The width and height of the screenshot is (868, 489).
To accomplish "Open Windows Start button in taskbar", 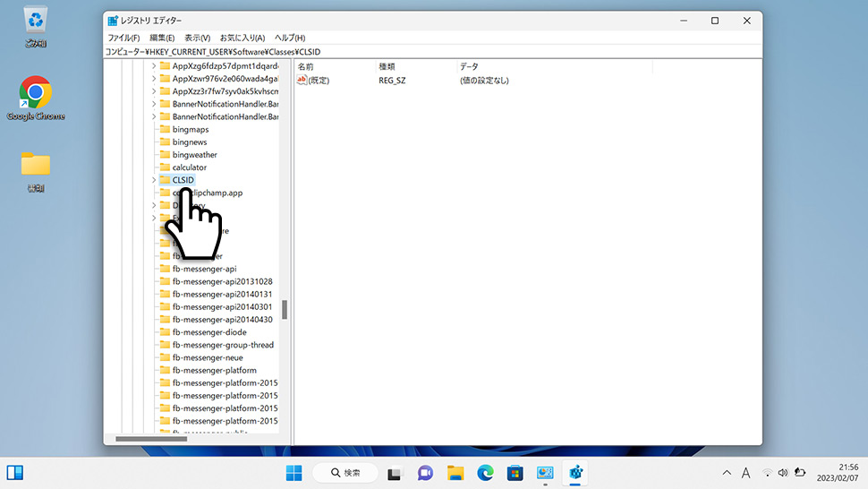I will [x=294, y=473].
